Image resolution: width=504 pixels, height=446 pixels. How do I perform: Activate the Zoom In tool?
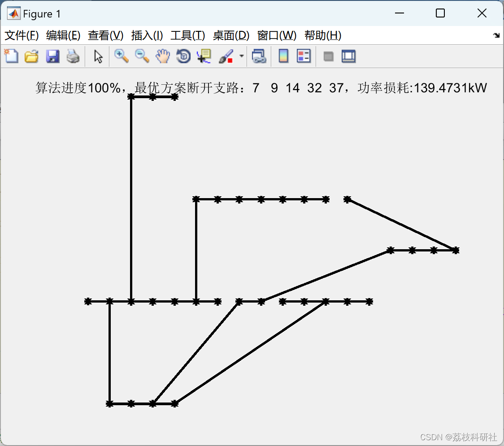(122, 56)
